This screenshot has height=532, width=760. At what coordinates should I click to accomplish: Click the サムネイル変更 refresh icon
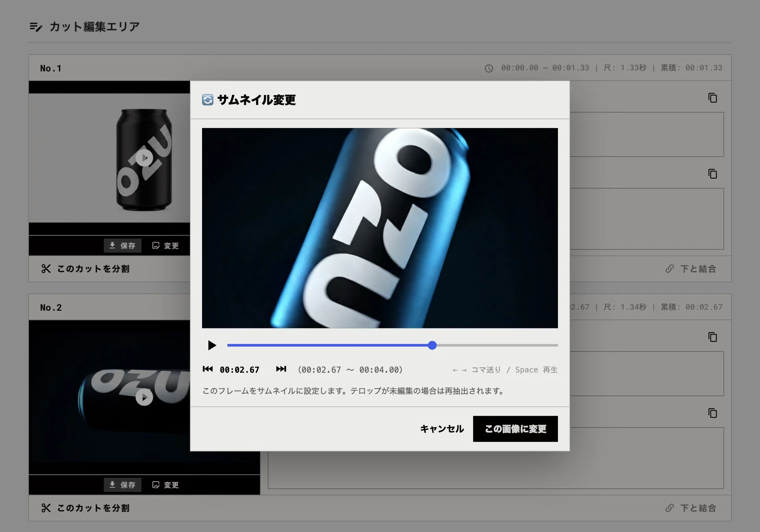208,100
